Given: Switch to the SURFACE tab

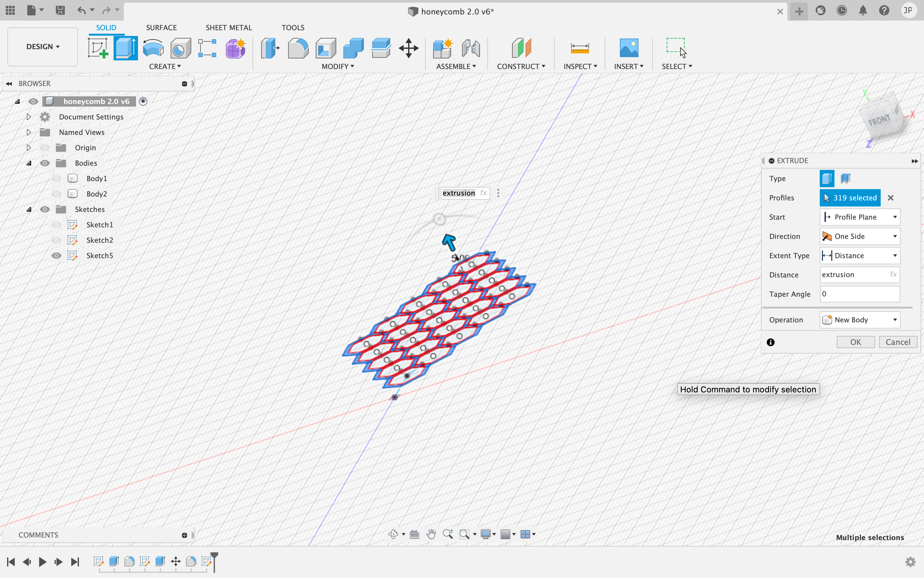Looking at the screenshot, I should 161,28.
